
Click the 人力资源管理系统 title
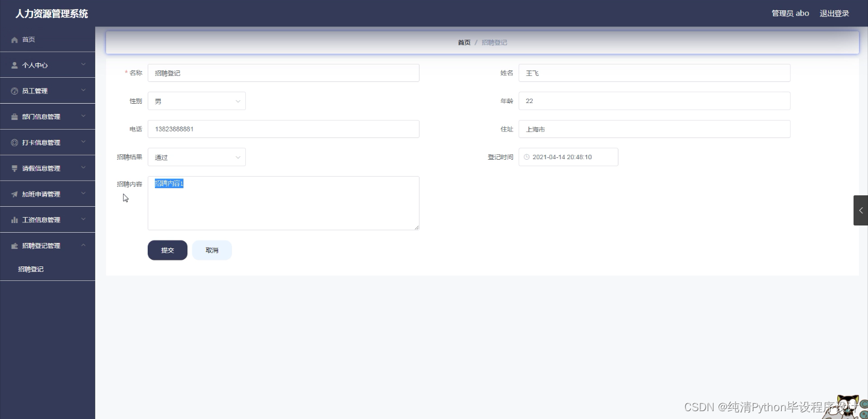(52, 13)
